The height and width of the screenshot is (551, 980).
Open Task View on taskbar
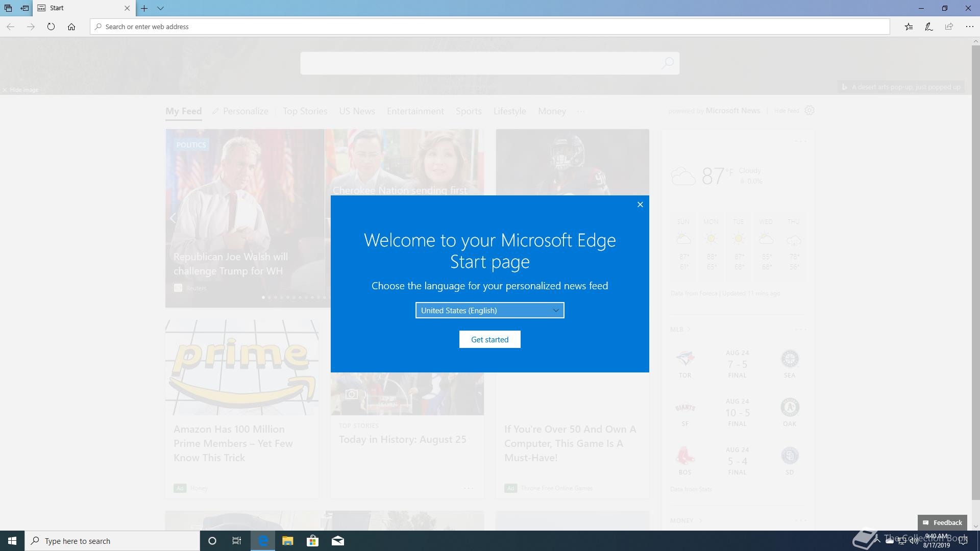(237, 541)
